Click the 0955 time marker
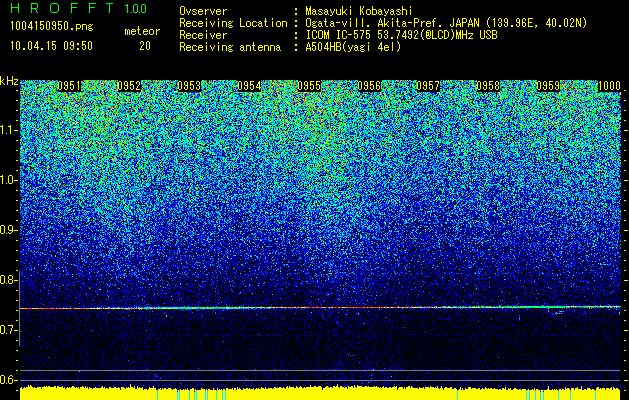The width and height of the screenshot is (629, 400). (x=309, y=86)
